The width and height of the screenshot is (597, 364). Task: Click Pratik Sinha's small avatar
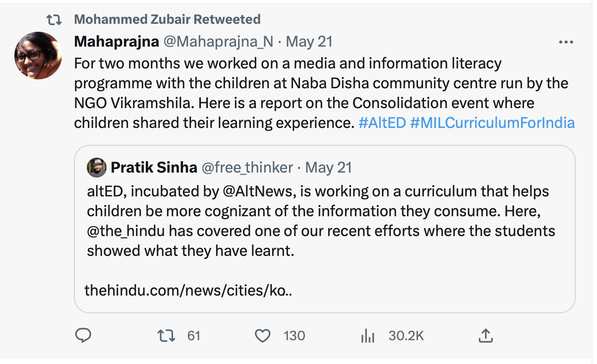click(97, 168)
